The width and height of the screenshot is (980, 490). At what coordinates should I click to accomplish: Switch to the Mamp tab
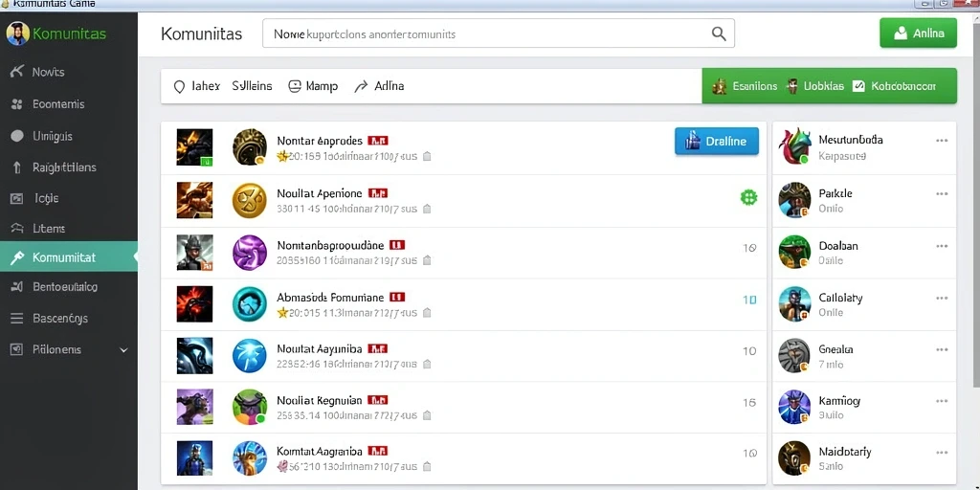313,86
